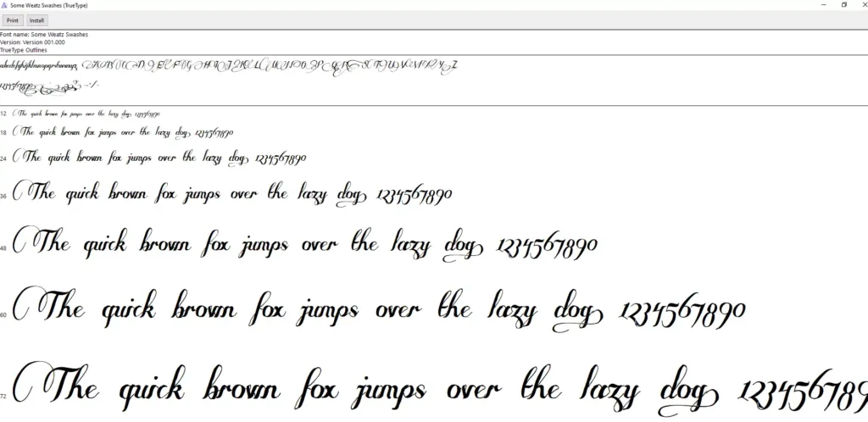Image resolution: width=868 pixels, height=422 pixels.
Task: Click the 'TrueType Outlines' text
Action: pyautogui.click(x=24, y=50)
